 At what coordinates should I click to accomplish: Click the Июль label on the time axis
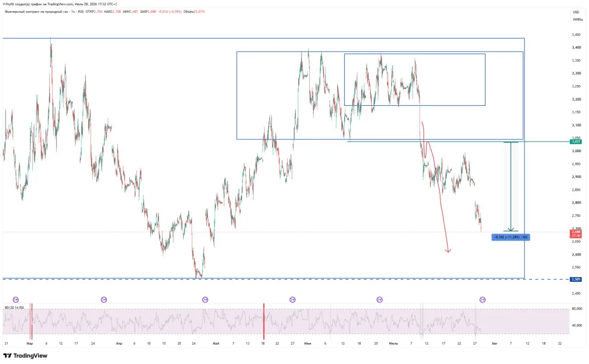pyautogui.click(x=393, y=343)
